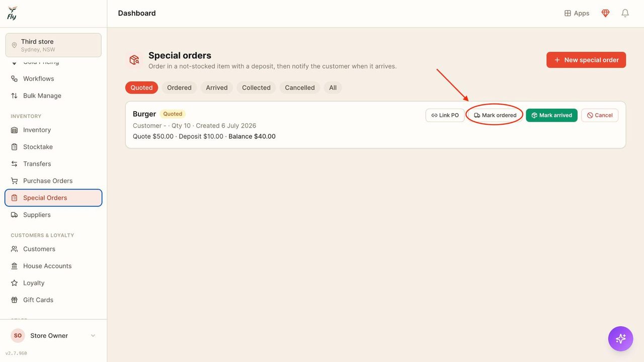
Task: Open the Third store location selector
Action: [x=53, y=45]
